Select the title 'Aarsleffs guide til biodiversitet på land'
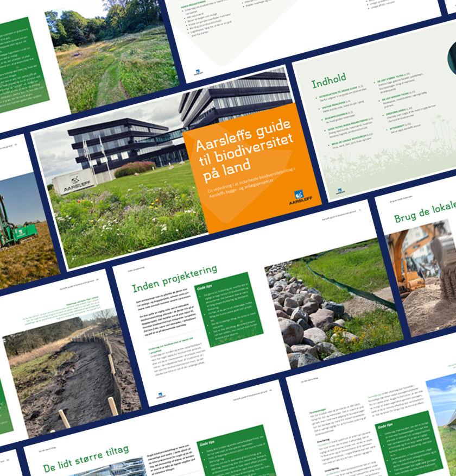 pos(245,149)
